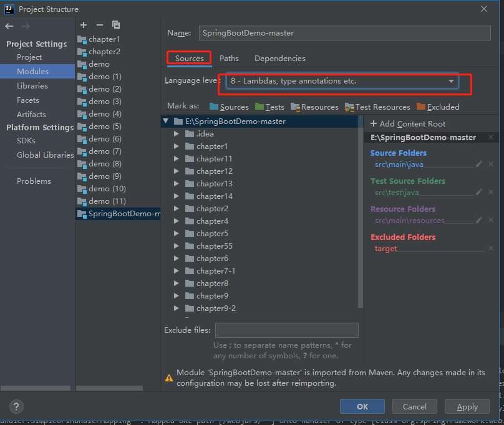The image size is (504, 425).
Task: Click the folder tree vertical scrollbar
Action: click(361, 212)
